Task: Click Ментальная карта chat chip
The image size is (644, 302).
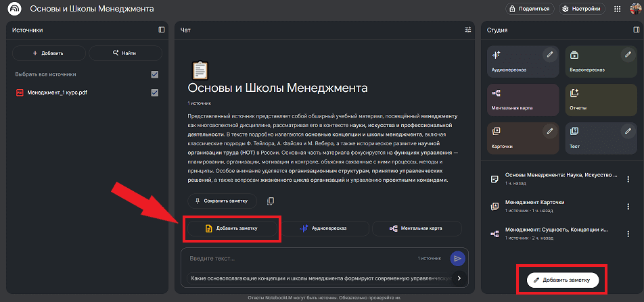Action: pos(417,228)
